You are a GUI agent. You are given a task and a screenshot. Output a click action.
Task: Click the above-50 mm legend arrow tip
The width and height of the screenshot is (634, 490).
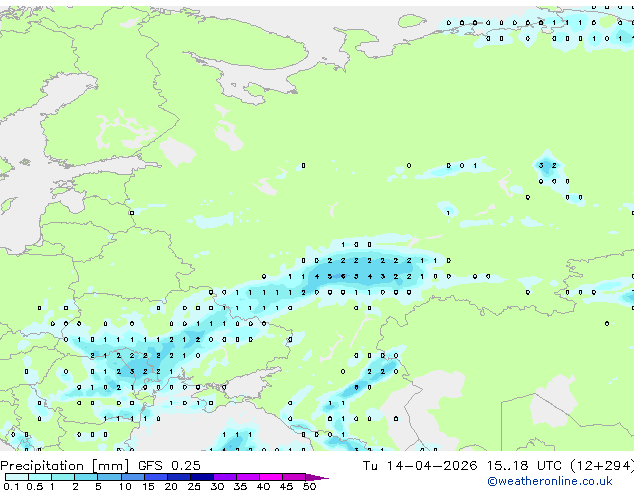317,478
